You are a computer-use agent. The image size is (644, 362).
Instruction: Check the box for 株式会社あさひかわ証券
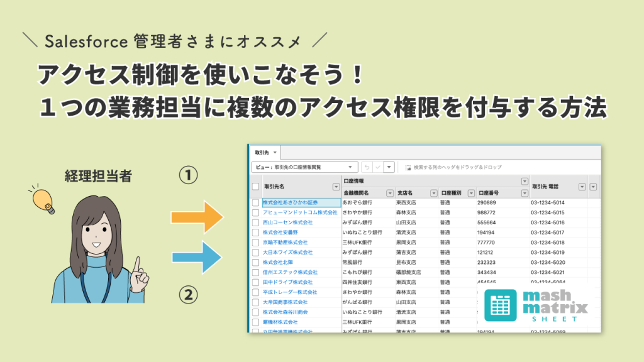pyautogui.click(x=255, y=203)
